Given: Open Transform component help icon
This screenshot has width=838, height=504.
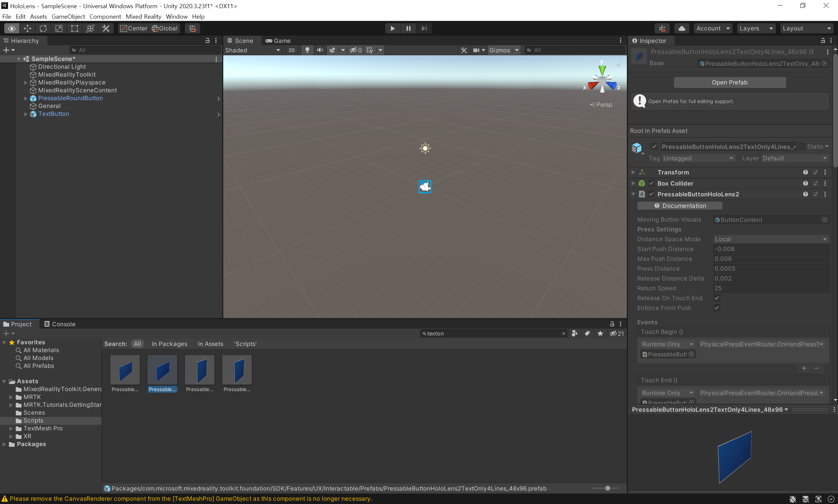Looking at the screenshot, I should (x=805, y=172).
